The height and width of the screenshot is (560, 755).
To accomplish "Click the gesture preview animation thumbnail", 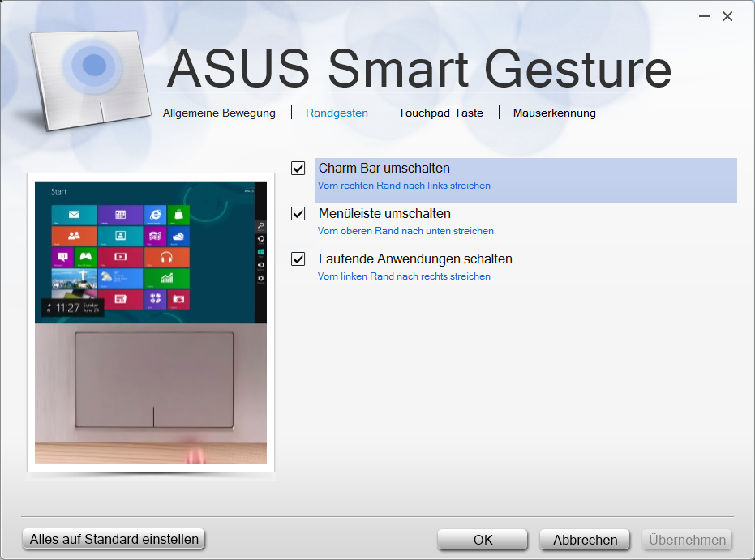I will click(151, 323).
